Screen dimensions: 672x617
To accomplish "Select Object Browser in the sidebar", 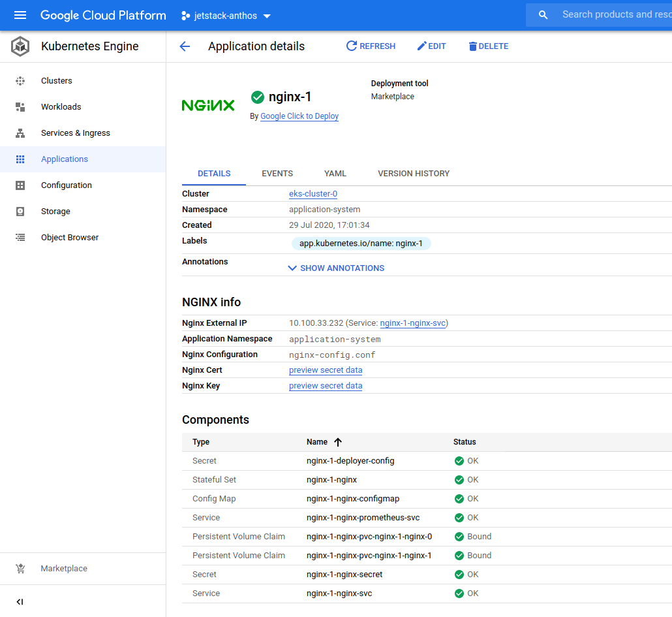I will (x=68, y=237).
